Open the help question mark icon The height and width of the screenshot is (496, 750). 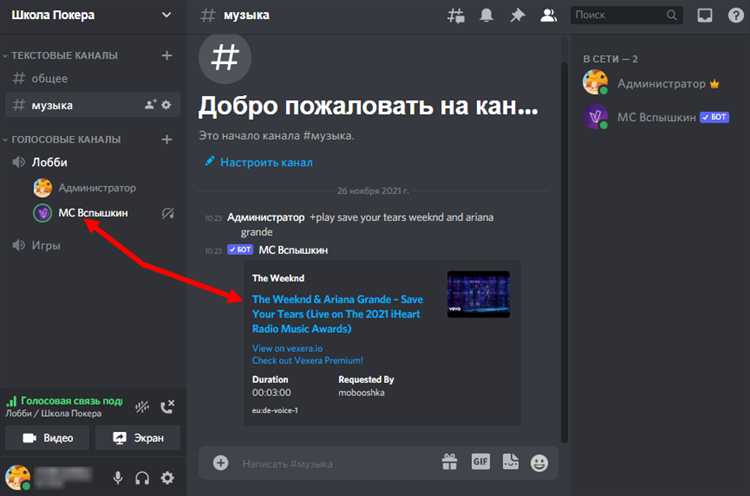(x=736, y=15)
